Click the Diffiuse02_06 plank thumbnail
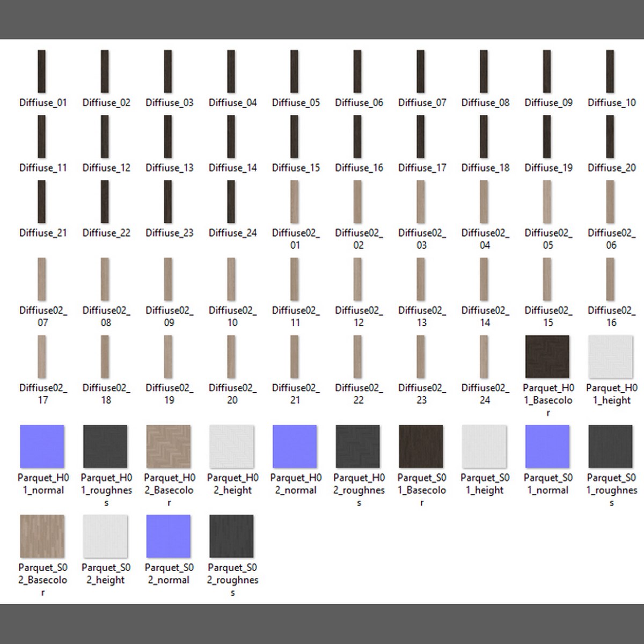 (x=610, y=202)
